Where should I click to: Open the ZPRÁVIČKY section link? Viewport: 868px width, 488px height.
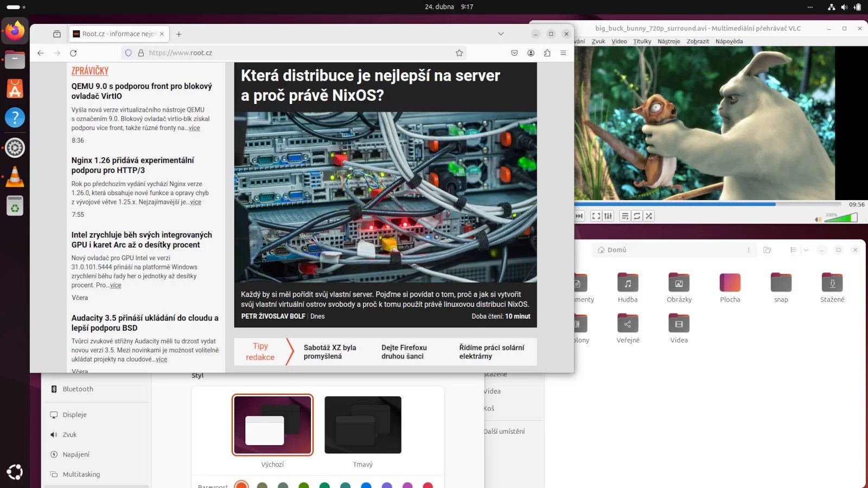tap(90, 70)
